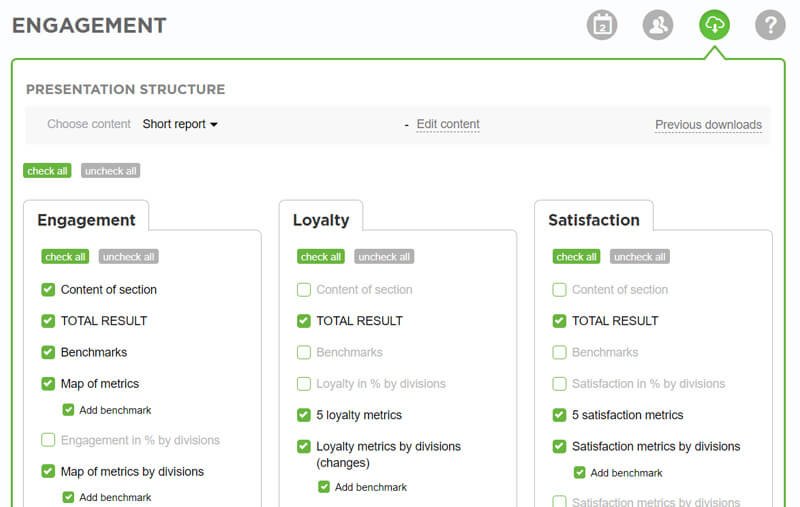This screenshot has width=800, height=507.
Task: Select the Engagement section tab
Action: tap(86, 220)
